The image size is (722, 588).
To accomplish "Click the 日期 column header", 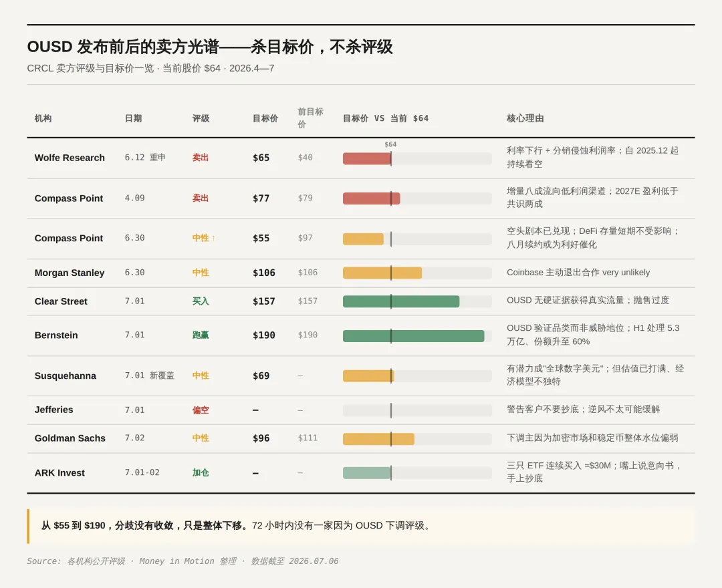I will [133, 119].
